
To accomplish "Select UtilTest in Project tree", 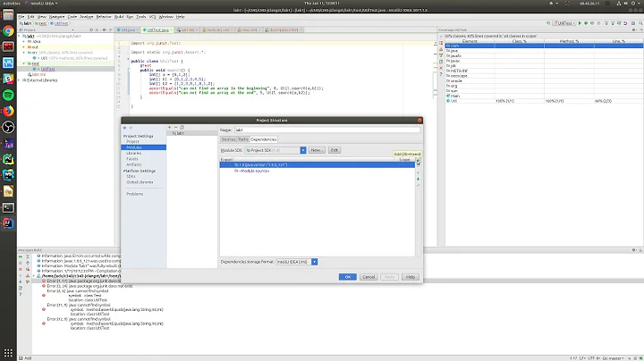I will pos(47,70).
